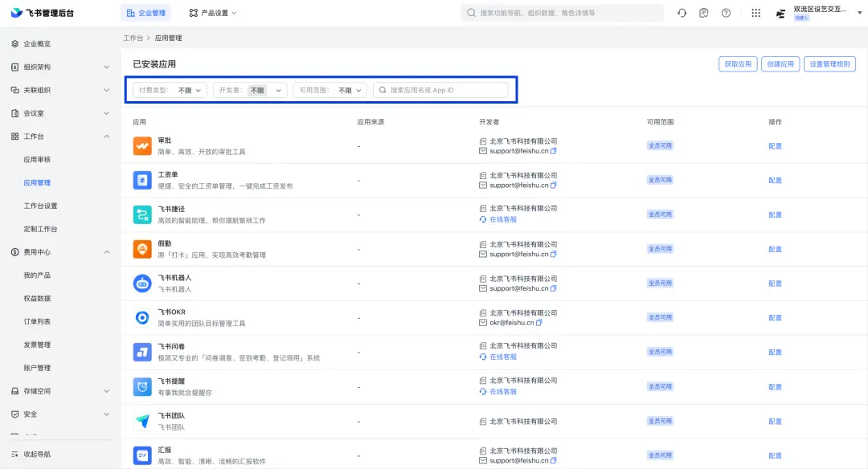This screenshot has width=868, height=469.
Task: Click the 审批 app icon
Action: pos(142,146)
